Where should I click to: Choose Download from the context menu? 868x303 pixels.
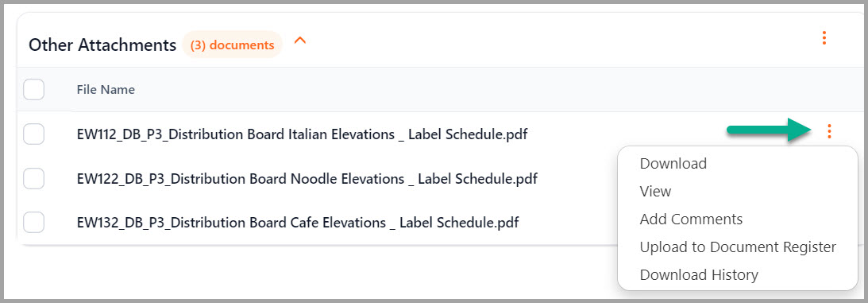point(673,163)
